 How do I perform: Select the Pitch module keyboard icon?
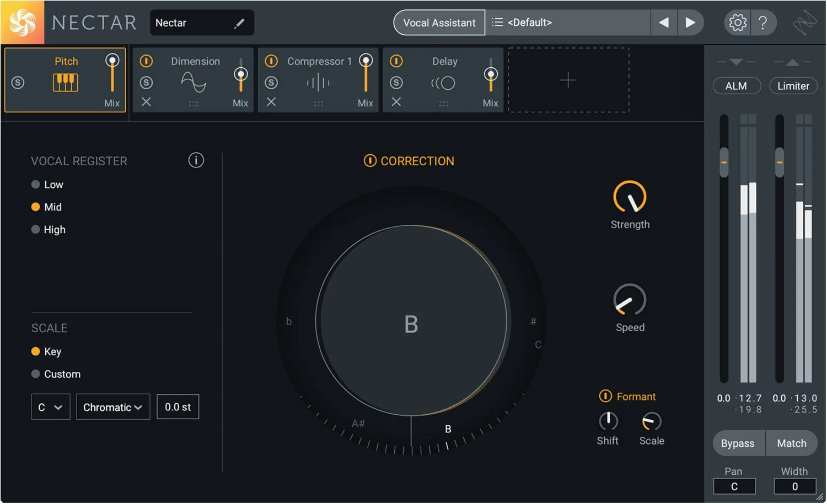tap(65, 83)
